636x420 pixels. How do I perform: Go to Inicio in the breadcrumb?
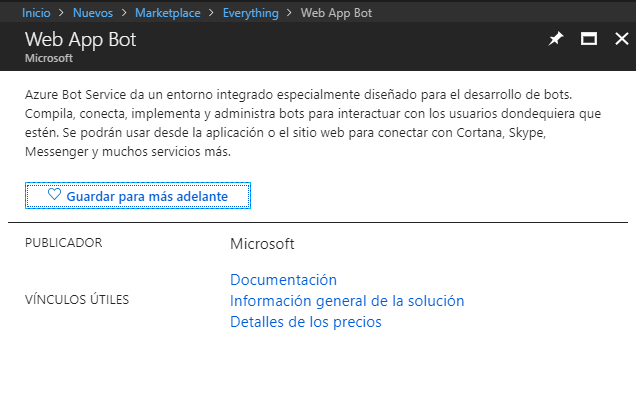36,13
